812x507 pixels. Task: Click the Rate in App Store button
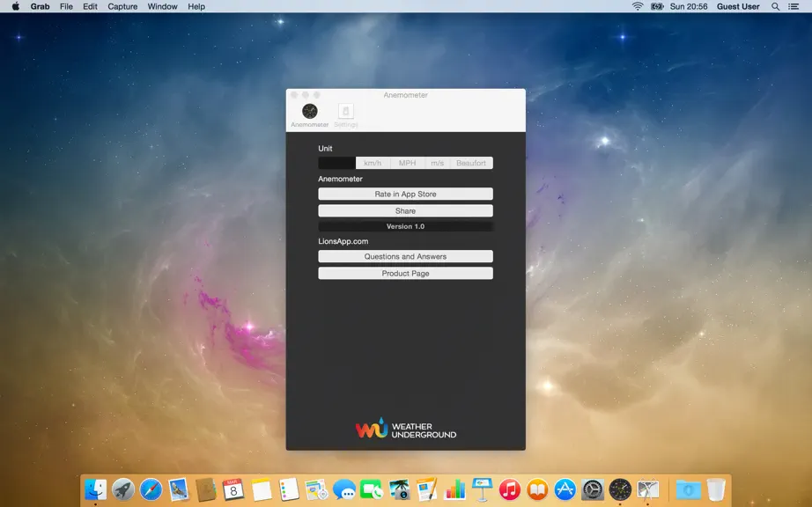coord(405,194)
